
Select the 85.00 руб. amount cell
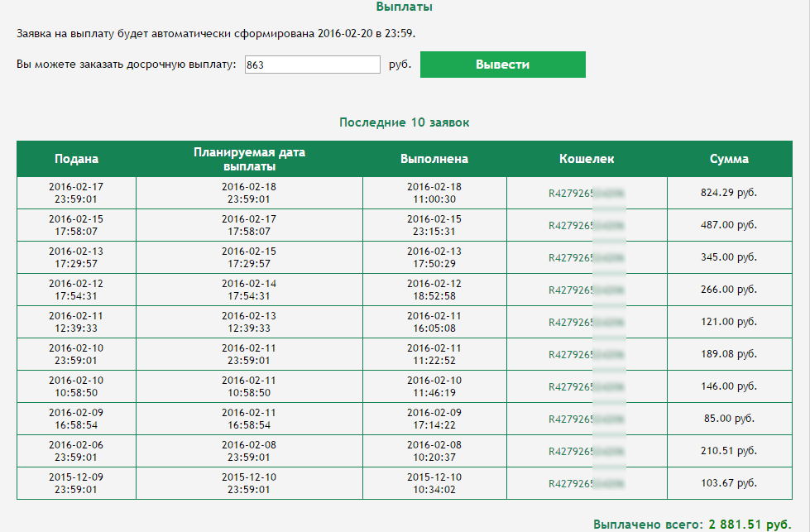(729, 419)
